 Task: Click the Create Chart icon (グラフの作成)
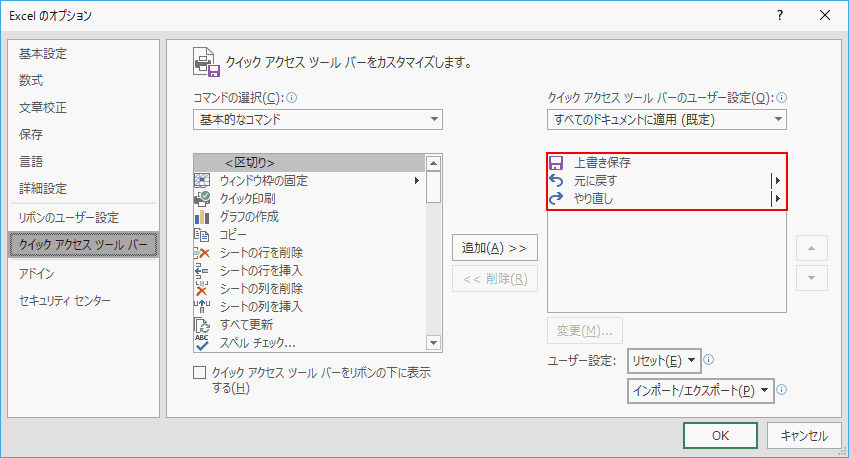[202, 217]
